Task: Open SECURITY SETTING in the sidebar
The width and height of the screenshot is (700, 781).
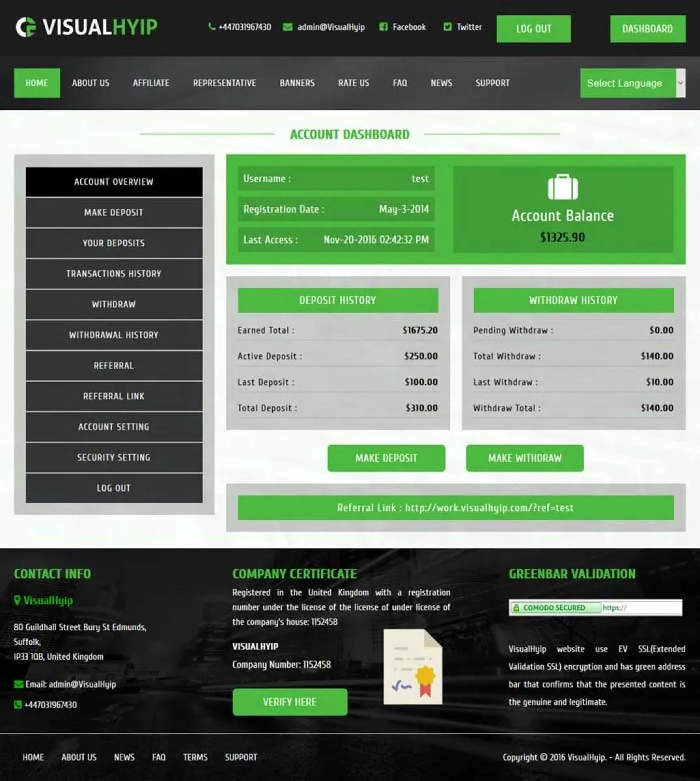Action: pyautogui.click(x=114, y=457)
